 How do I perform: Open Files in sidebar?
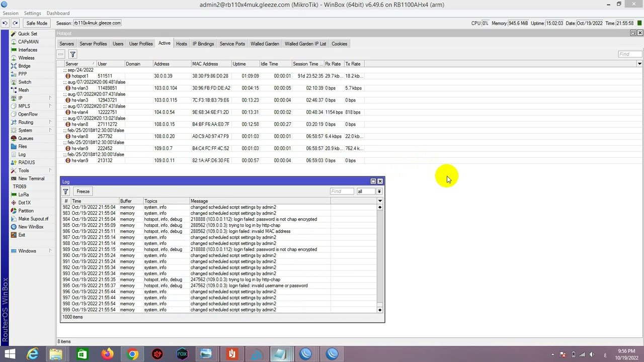[x=23, y=146]
